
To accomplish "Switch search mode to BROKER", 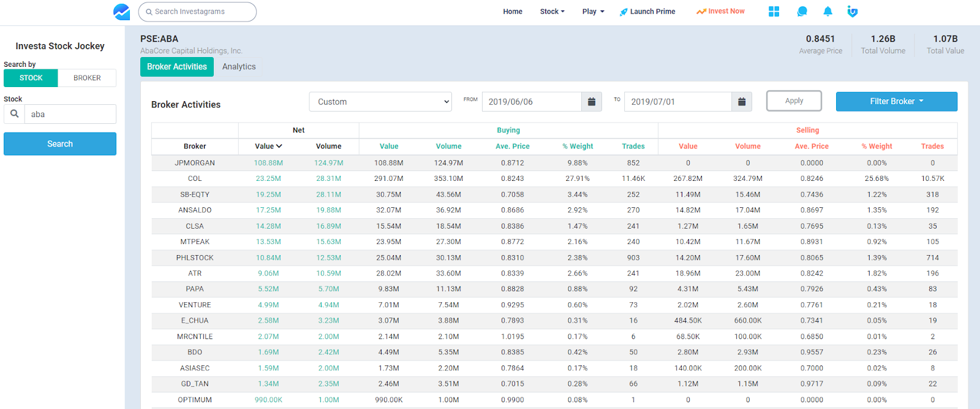I will click(87, 78).
